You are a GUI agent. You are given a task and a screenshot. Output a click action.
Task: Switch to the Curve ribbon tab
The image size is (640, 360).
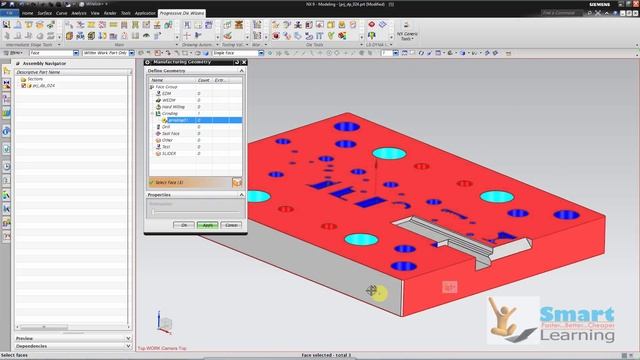62,13
